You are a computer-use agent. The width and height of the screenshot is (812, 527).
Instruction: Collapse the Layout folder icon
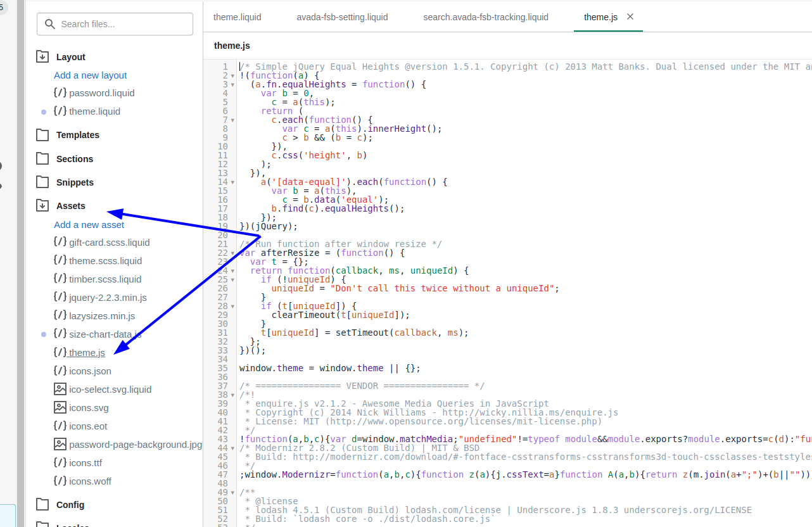point(42,56)
